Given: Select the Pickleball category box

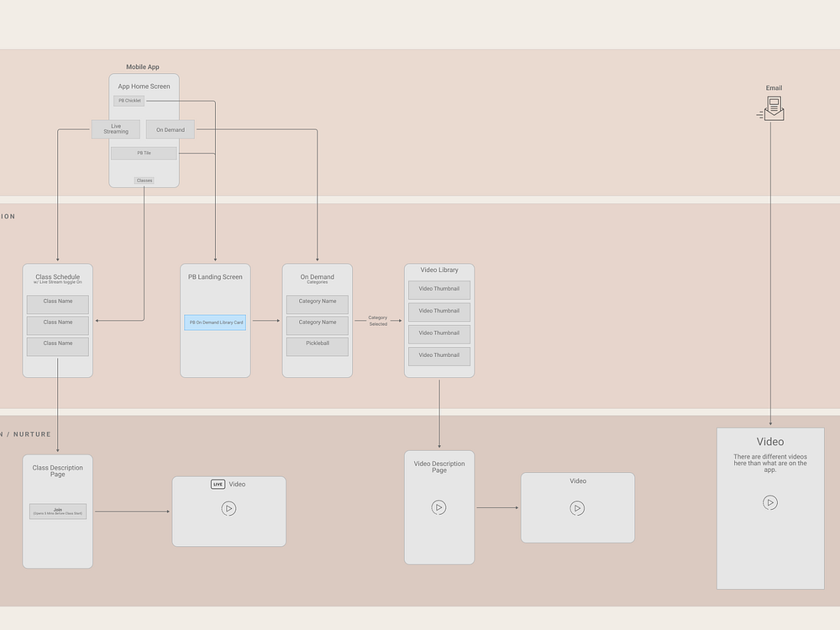Looking at the screenshot, I should (318, 347).
